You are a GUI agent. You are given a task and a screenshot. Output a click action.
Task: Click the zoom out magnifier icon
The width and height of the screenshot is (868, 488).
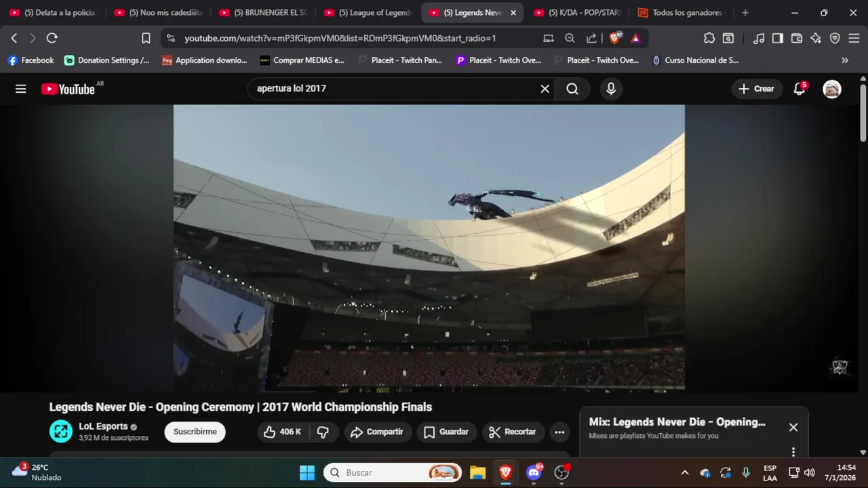point(570,38)
